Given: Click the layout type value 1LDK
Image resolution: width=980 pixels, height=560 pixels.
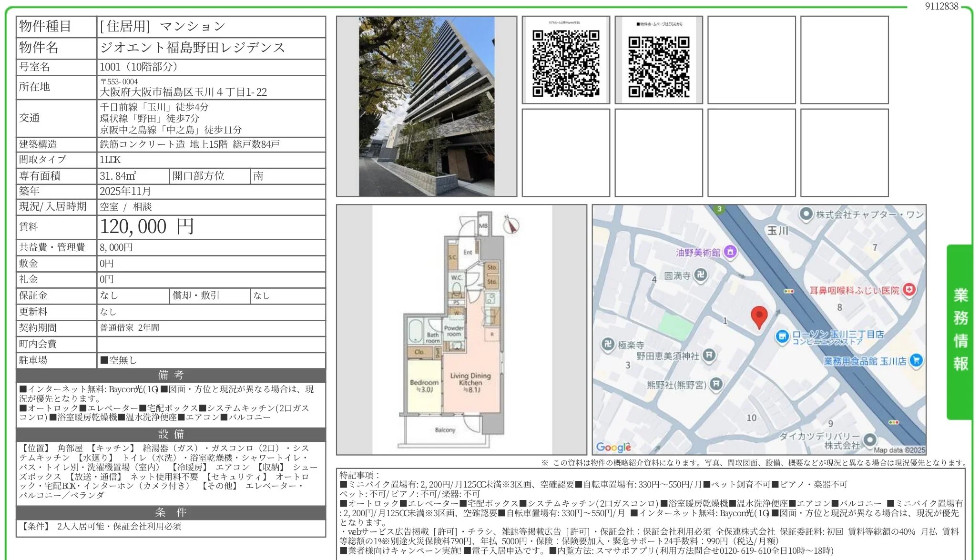Looking at the screenshot, I should [110, 160].
